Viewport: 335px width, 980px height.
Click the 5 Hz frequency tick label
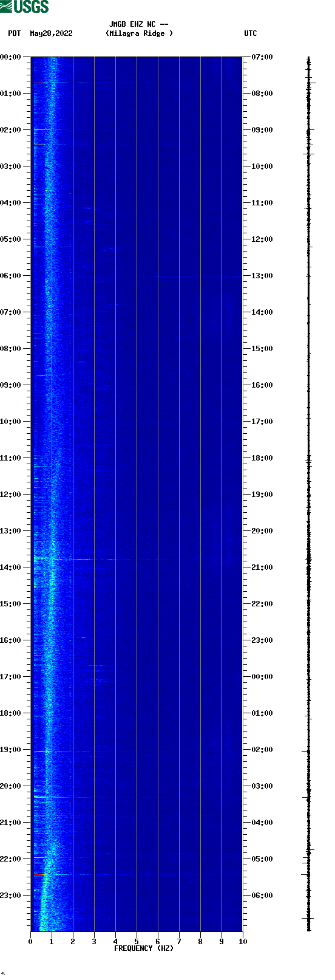point(137,942)
